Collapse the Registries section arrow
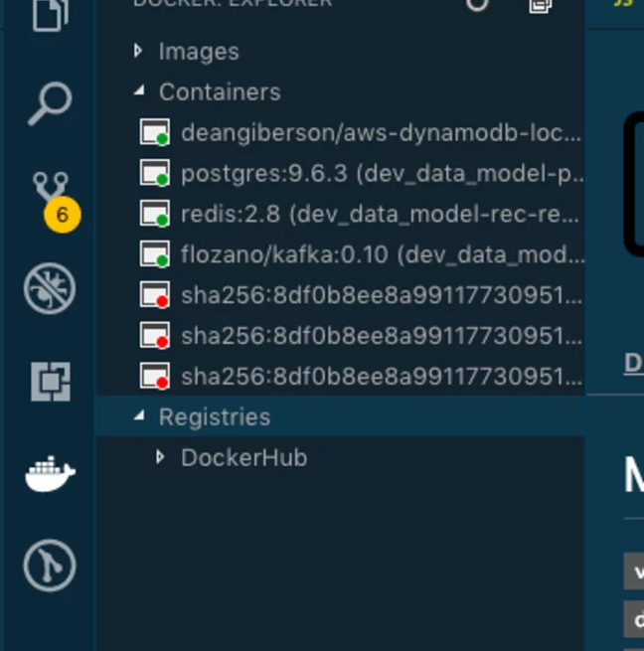644x651 pixels. click(x=139, y=415)
